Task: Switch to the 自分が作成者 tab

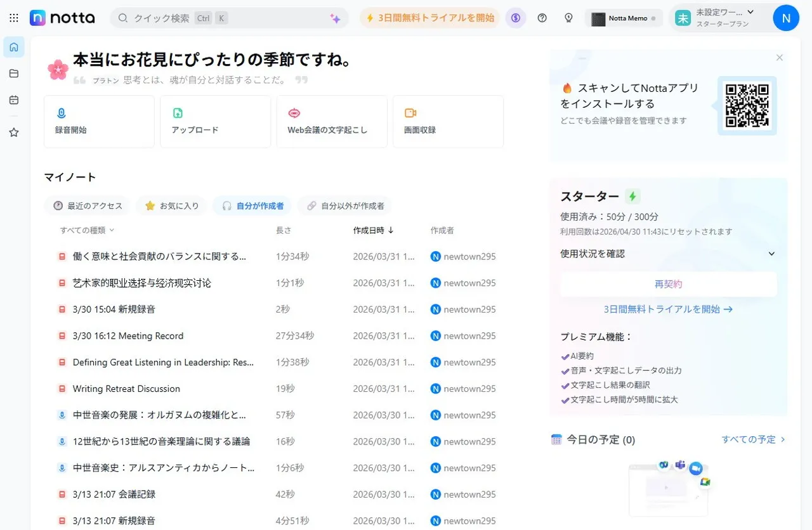Action: (x=252, y=205)
